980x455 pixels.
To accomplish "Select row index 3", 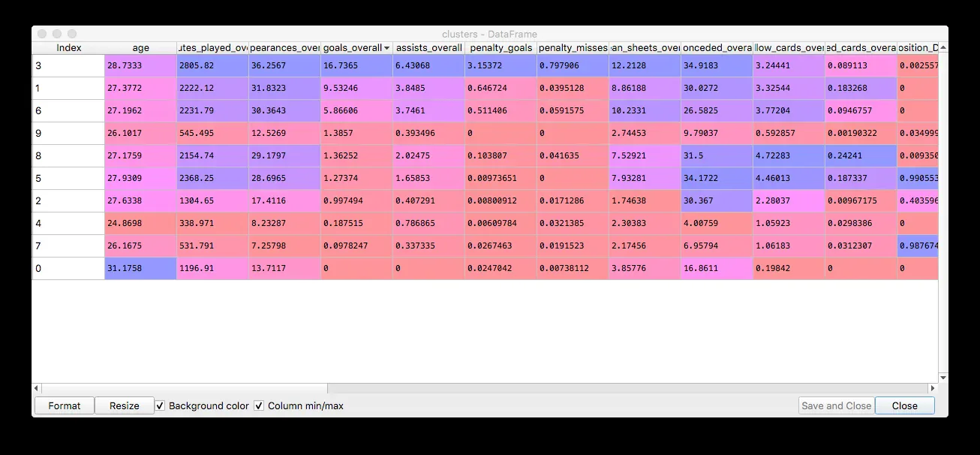I will coord(68,65).
